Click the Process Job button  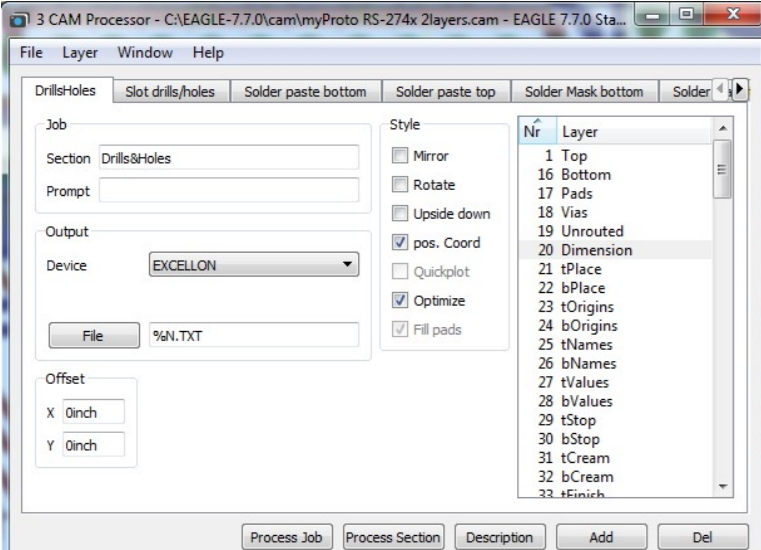(286, 537)
